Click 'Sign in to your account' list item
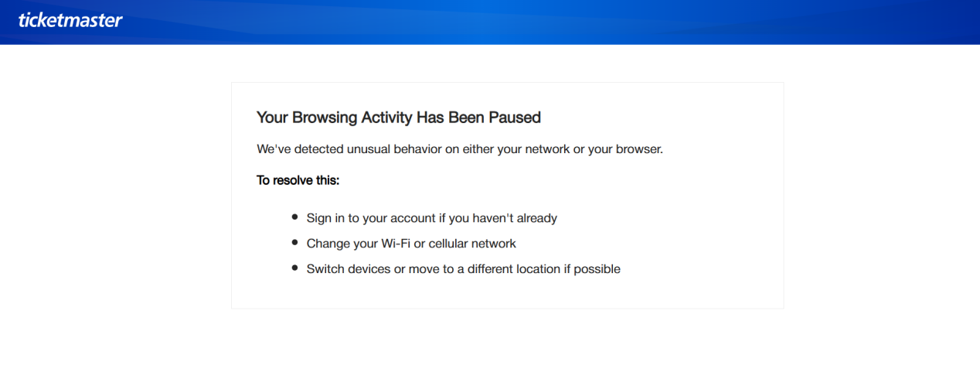 coord(432,218)
